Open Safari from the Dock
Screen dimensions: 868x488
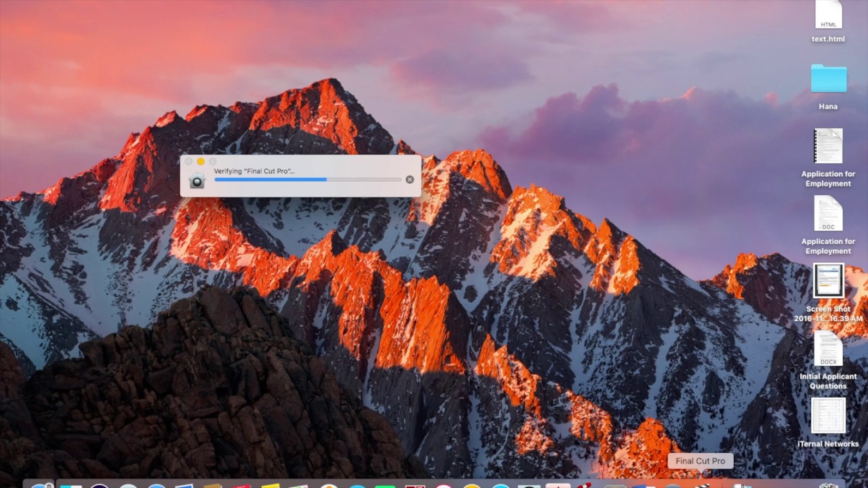point(155,485)
